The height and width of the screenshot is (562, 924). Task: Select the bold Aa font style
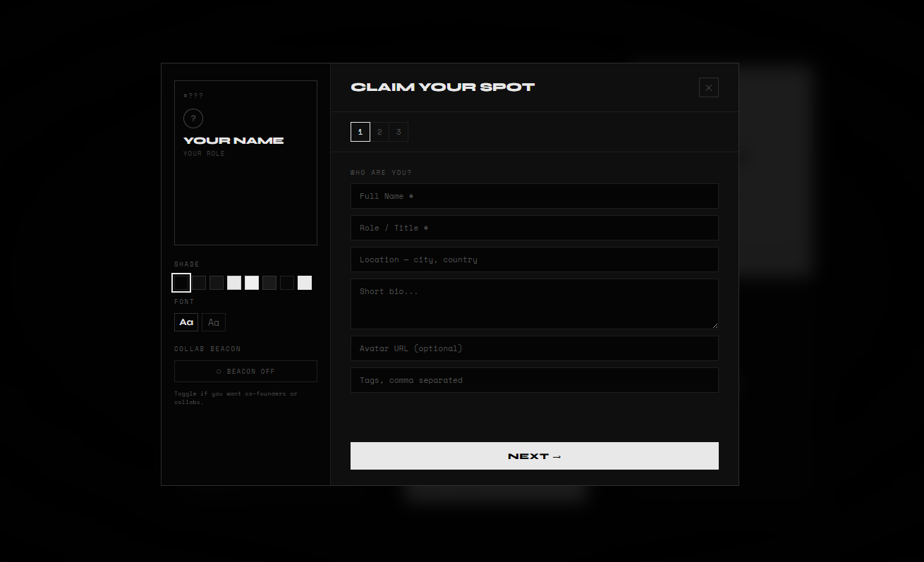[x=186, y=322]
